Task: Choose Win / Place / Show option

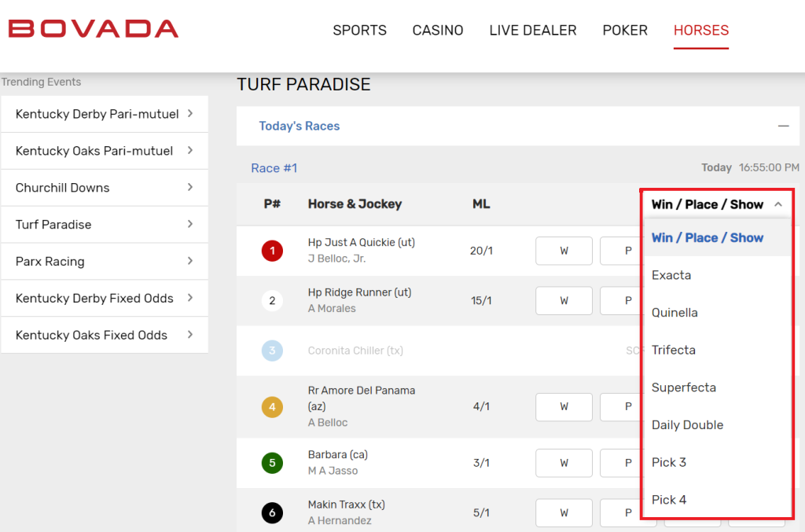Action: click(717, 237)
